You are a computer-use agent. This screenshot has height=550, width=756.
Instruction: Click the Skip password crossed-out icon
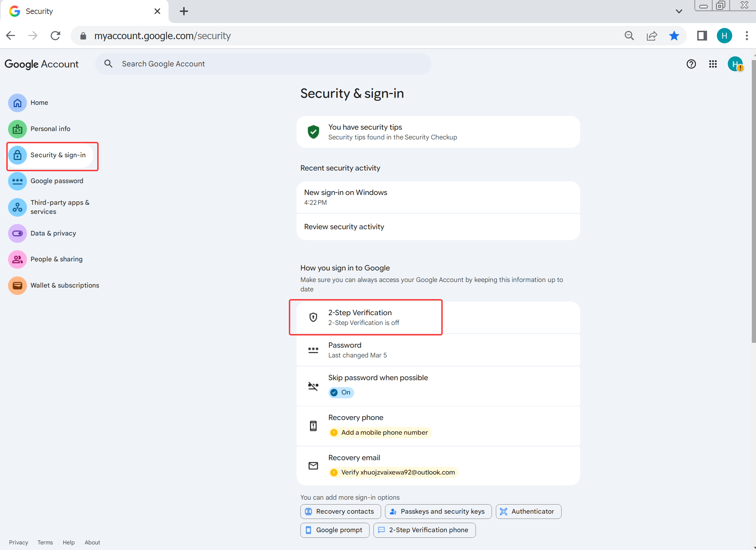(x=313, y=386)
